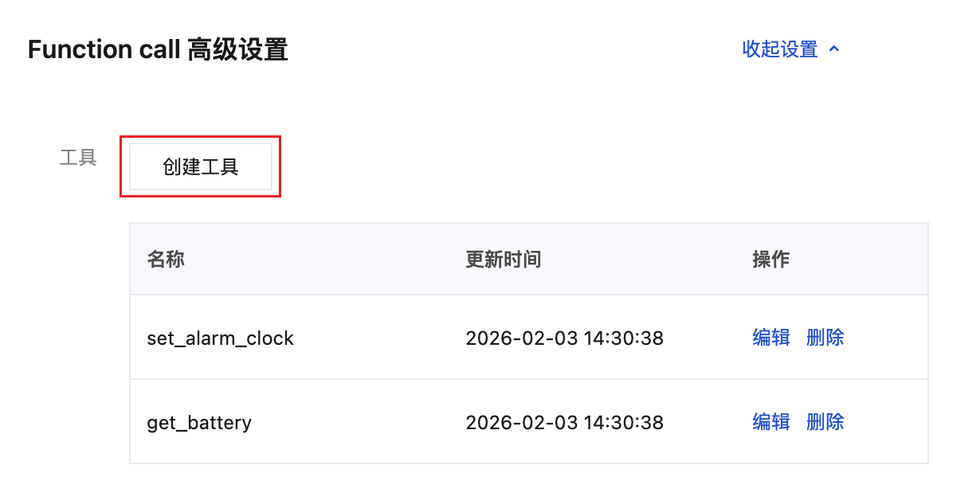Select the get_battery name cell
The image size is (980, 477).
coord(199,422)
